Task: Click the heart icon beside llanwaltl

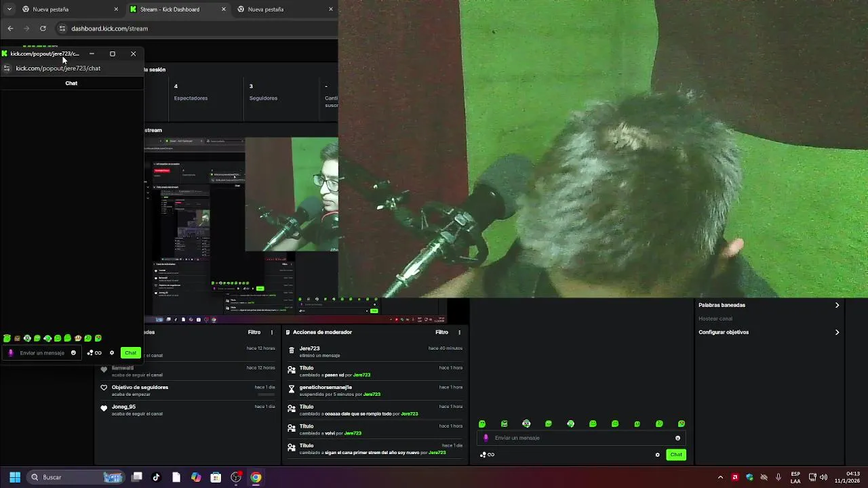Action: (x=104, y=369)
